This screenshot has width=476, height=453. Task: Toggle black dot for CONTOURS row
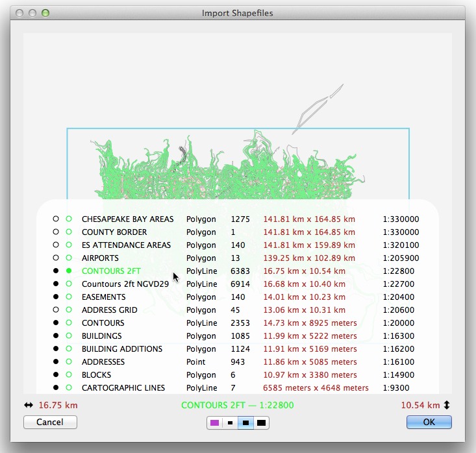[56, 323]
